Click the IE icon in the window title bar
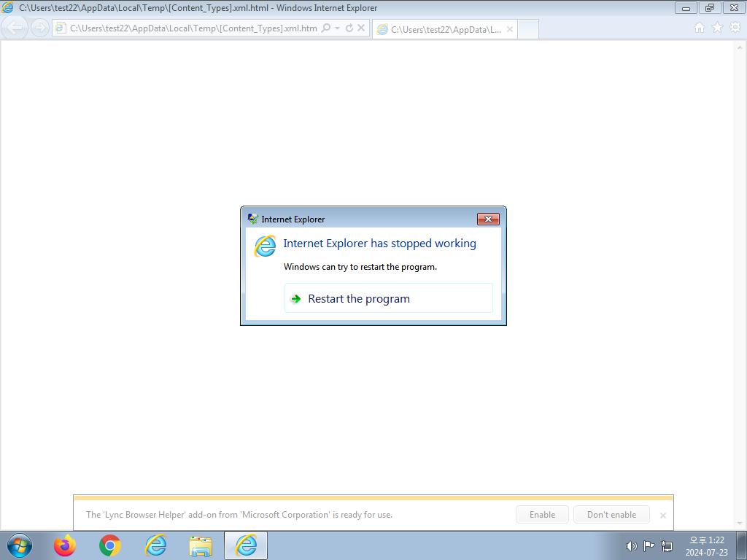747x560 pixels. point(7,7)
